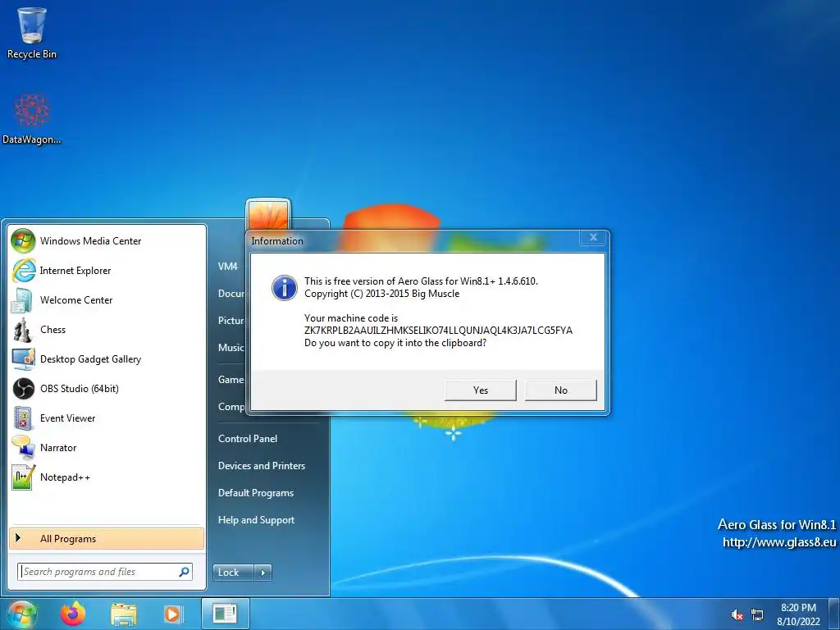840x630 pixels.
Task: Click the blue information icon in dialog
Action: (x=285, y=288)
